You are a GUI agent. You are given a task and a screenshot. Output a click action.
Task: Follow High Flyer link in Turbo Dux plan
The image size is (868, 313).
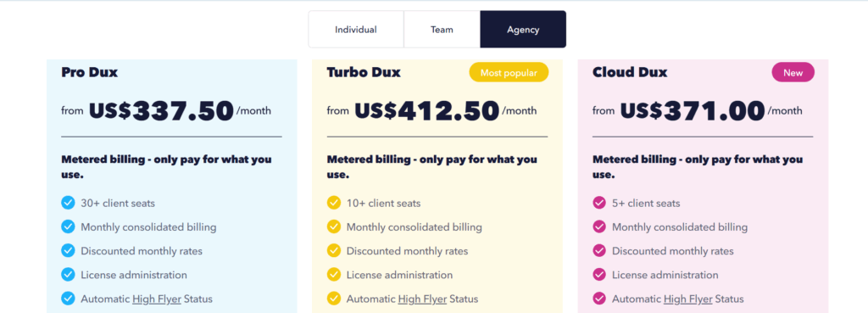pyautogui.click(x=422, y=299)
